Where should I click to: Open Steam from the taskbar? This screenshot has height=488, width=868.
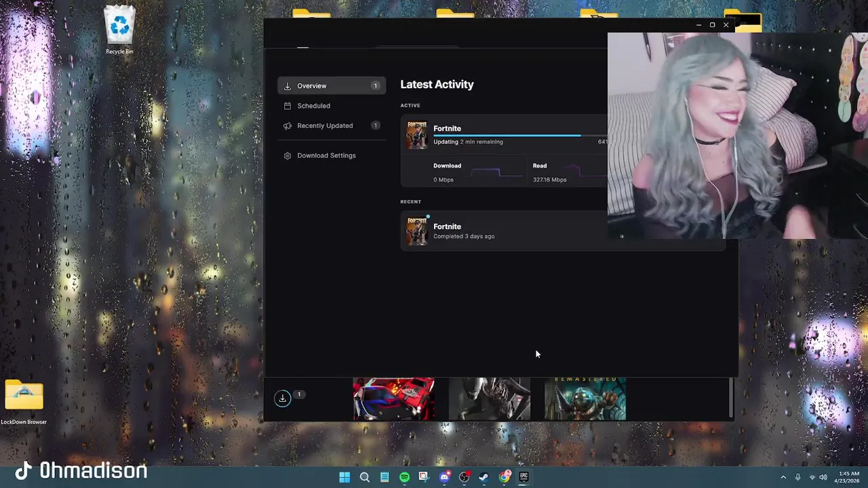tap(484, 477)
